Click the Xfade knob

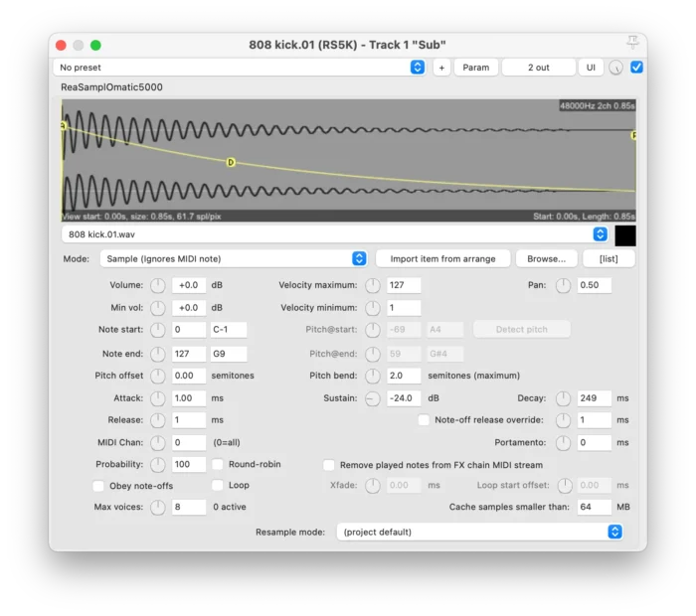(x=373, y=486)
